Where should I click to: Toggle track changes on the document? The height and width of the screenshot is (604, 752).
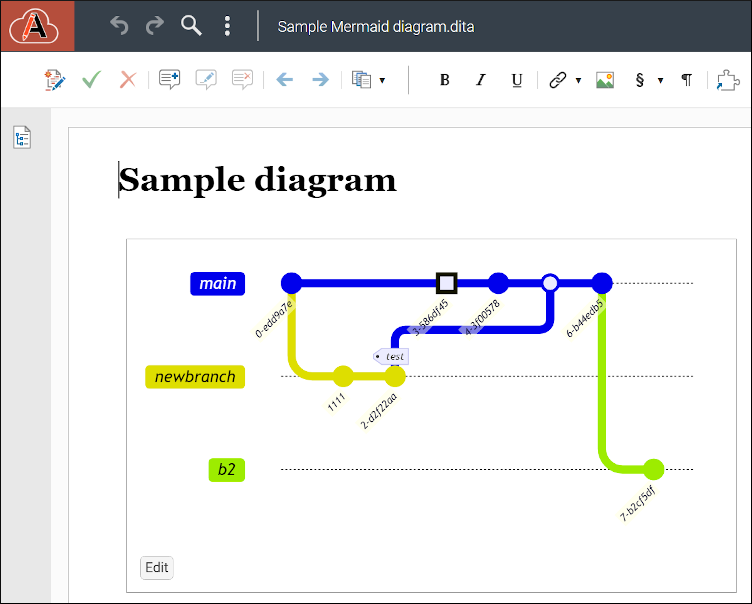55,80
